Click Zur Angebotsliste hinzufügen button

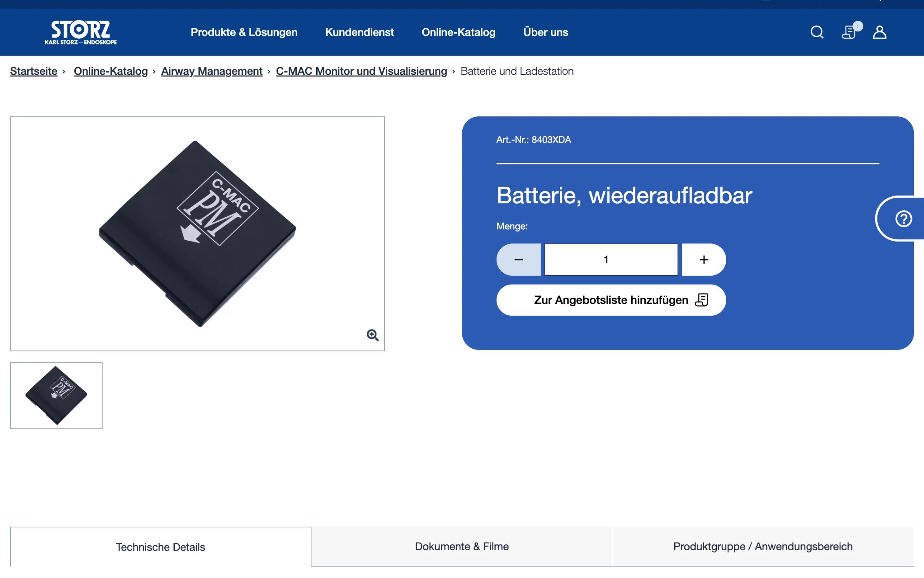[x=611, y=300]
